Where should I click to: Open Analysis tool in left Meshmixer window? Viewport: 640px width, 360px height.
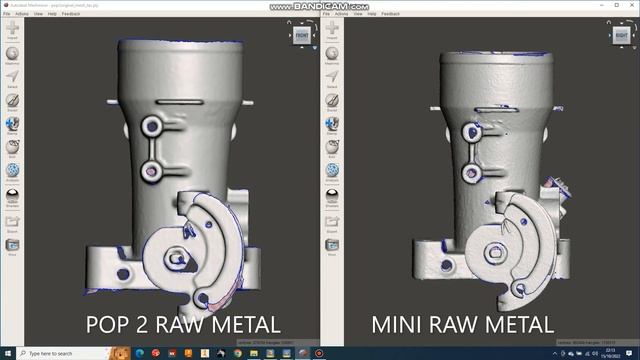pos(12,172)
